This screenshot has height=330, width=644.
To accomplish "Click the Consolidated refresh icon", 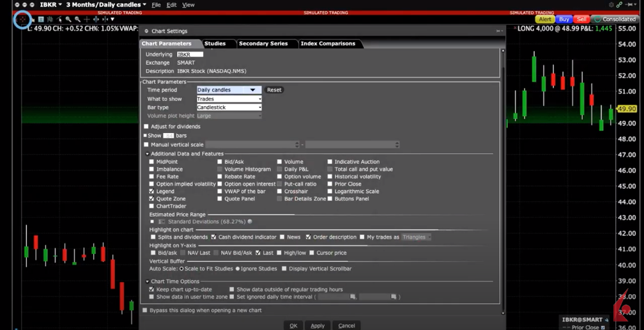I will (x=597, y=19).
